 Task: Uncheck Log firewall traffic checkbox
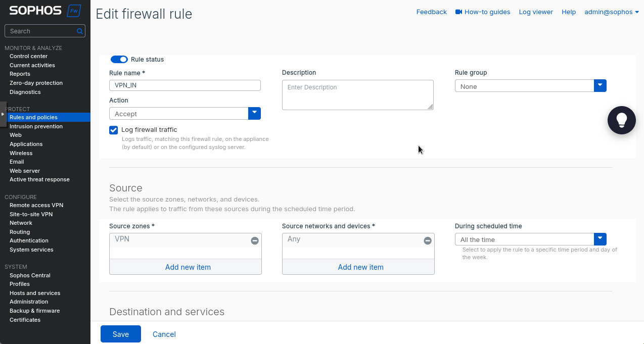pyautogui.click(x=114, y=130)
